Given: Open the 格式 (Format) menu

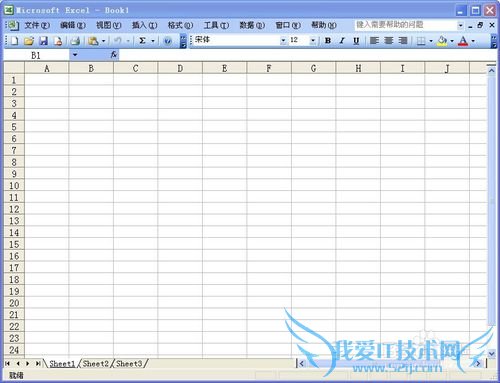Looking at the screenshot, I should 180,25.
